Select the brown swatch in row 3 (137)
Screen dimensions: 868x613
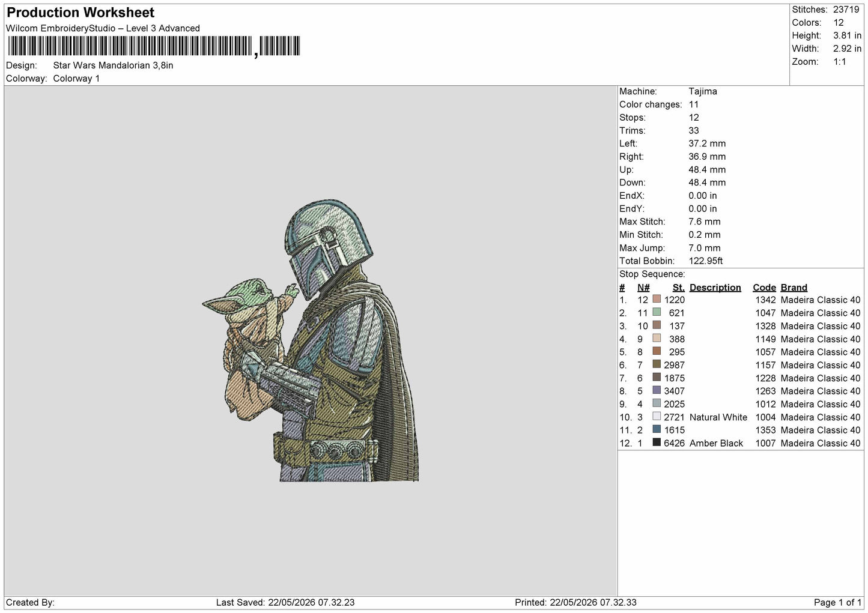click(x=657, y=325)
